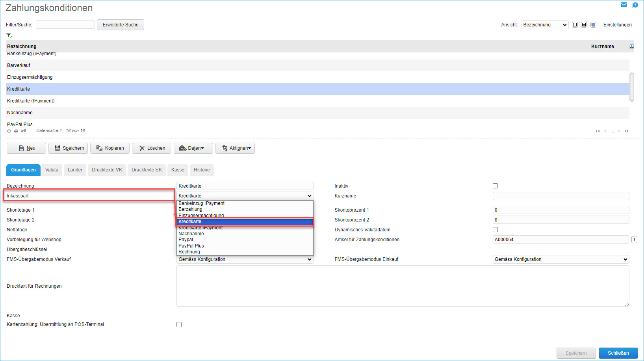The image size is (644, 361).
Task: Click the refresh list icon
Action: click(9, 131)
